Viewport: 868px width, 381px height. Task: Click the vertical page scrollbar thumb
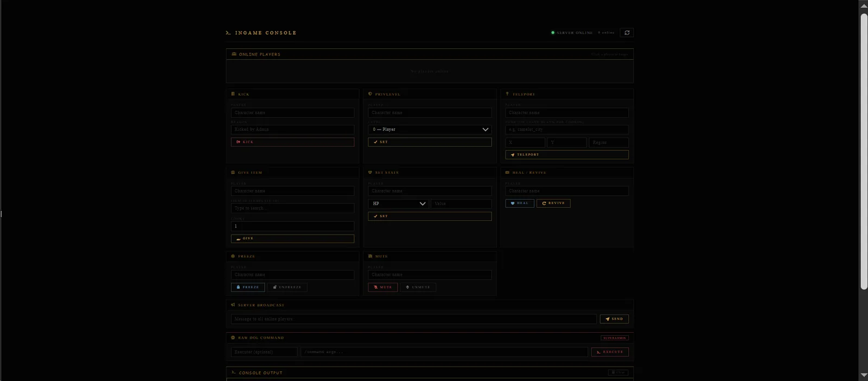click(x=864, y=151)
